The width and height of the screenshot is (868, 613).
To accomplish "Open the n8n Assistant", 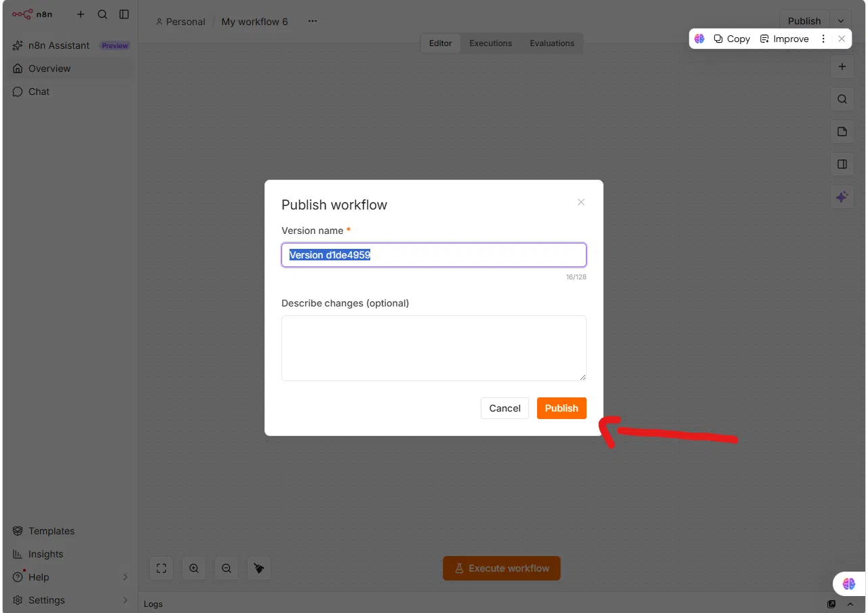I will pyautogui.click(x=71, y=45).
